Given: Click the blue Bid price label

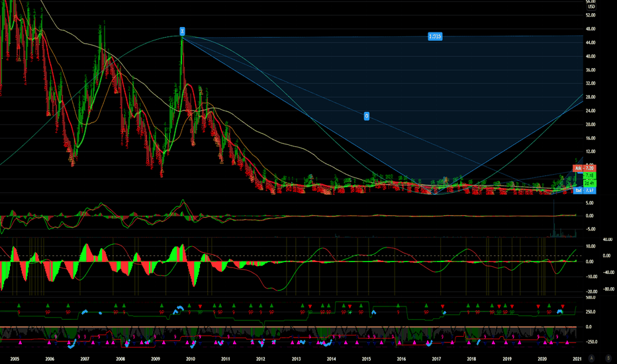Looking at the screenshot, I should (x=585, y=191).
